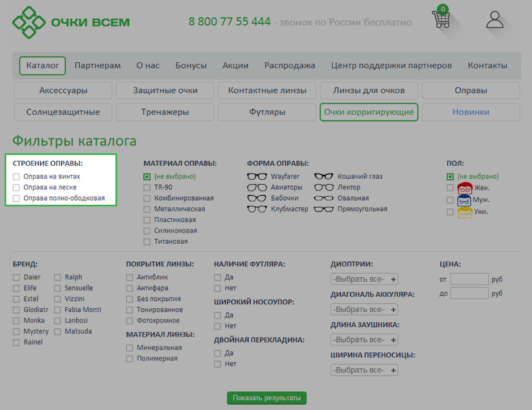Choose the Кошачий глаз frame shape icon
The width and height of the screenshot is (532, 410).
(324, 176)
